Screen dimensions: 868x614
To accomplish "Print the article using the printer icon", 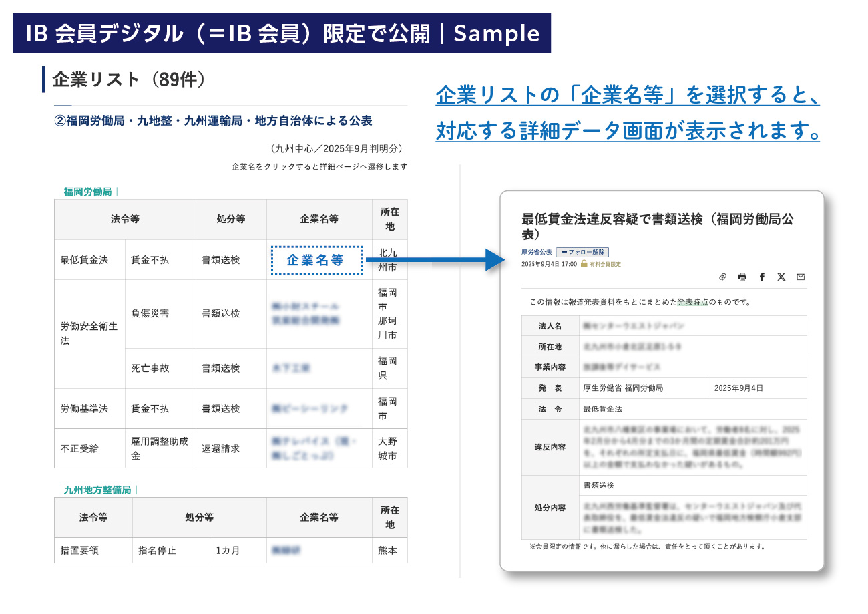I will (742, 277).
